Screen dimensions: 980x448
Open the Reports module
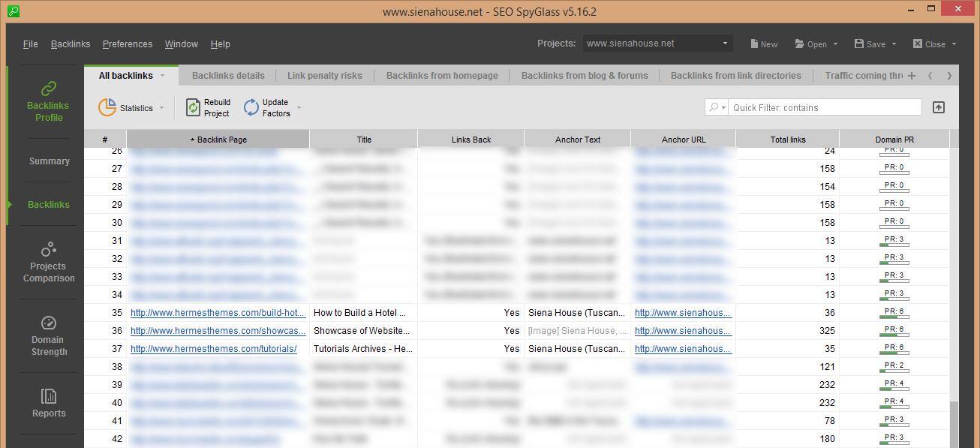click(x=49, y=403)
